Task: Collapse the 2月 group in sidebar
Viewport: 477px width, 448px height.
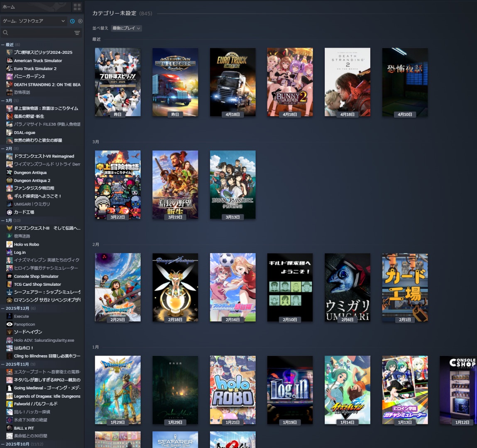Action: point(3,149)
